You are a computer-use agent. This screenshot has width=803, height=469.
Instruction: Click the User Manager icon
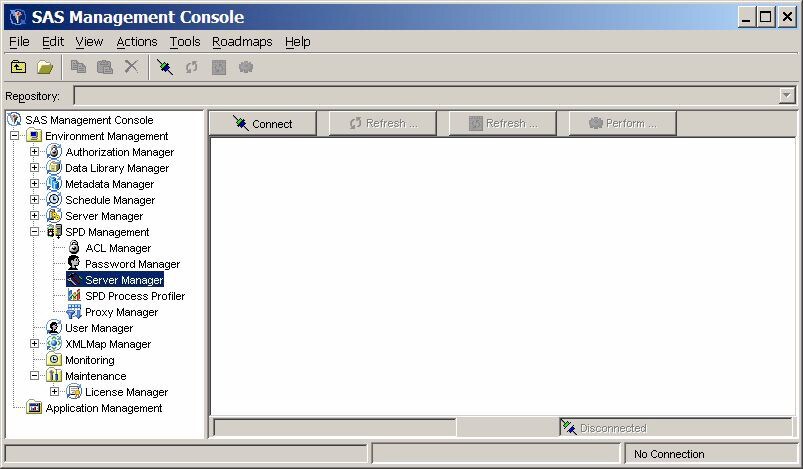coord(54,327)
